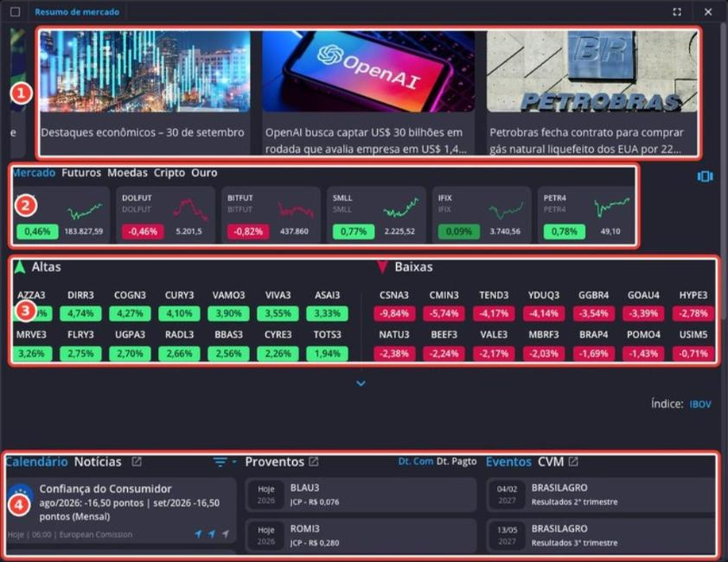The height and width of the screenshot is (562, 728).
Task: Open Eventos/CVM external window icon
Action: pyautogui.click(x=573, y=462)
